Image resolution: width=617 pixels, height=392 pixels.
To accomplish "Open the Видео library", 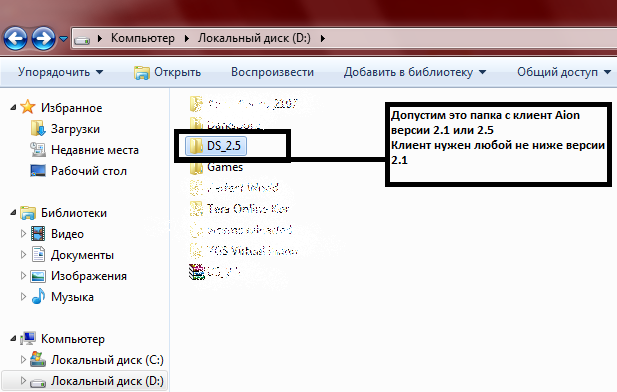I will pos(67,234).
